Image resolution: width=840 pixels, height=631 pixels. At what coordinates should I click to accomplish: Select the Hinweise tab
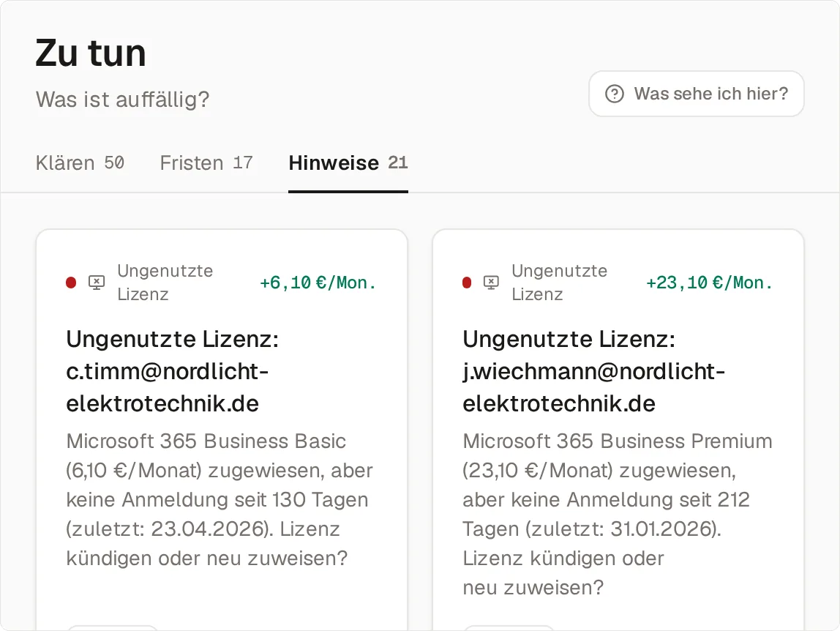tap(348, 163)
